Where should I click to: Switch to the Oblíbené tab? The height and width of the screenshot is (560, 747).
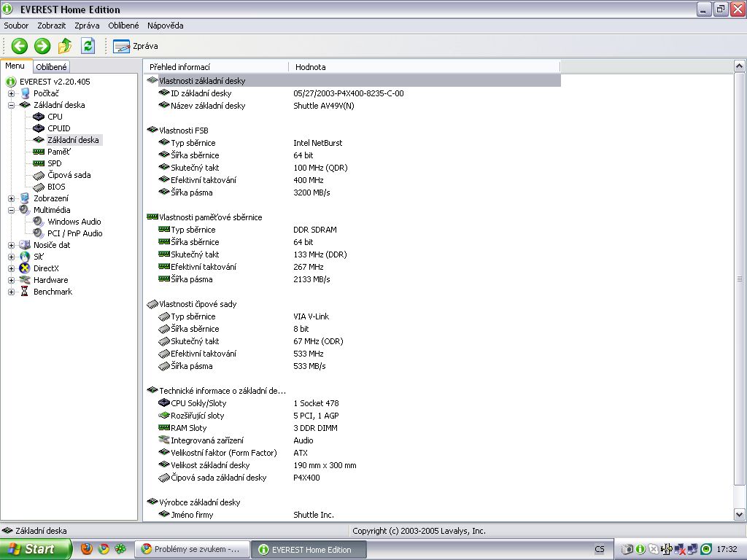point(52,67)
